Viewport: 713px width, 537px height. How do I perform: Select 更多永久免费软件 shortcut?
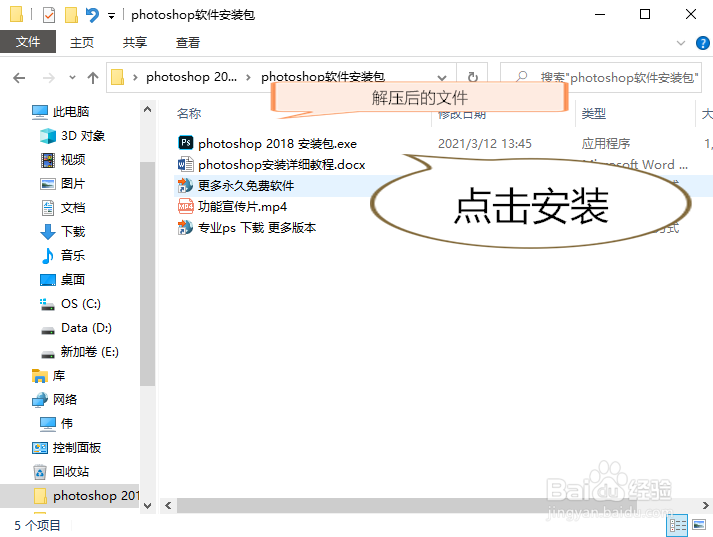pos(246,186)
